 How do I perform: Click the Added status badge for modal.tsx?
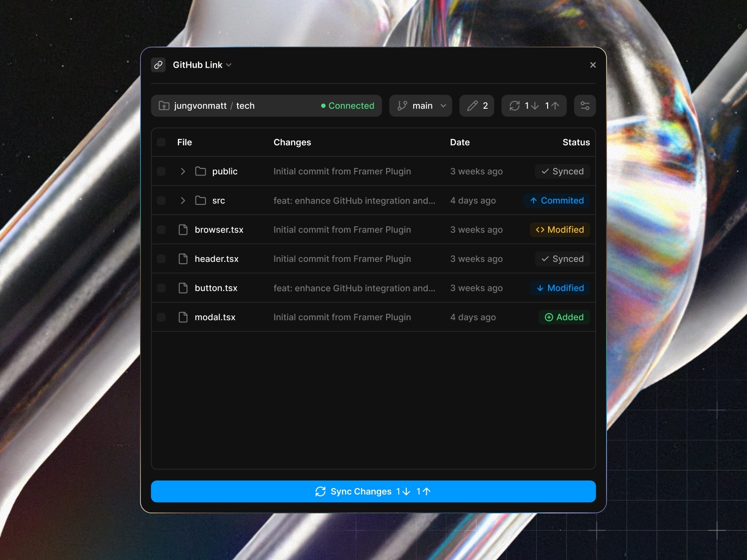pos(564,317)
